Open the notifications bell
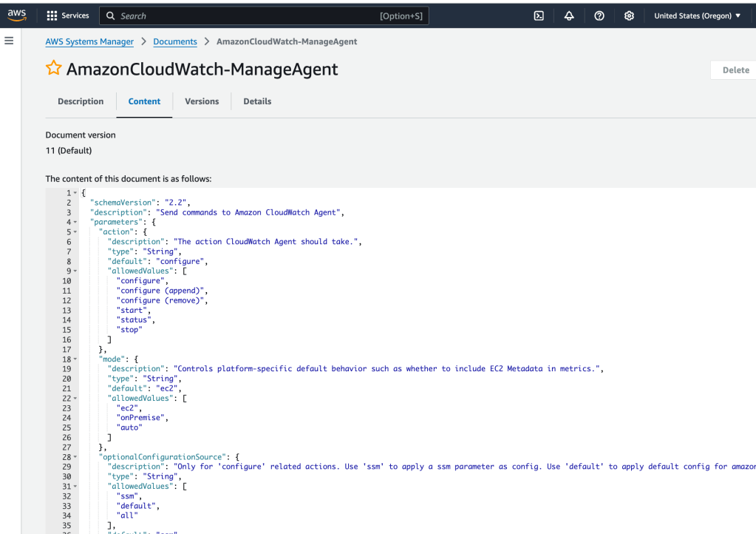Image resolution: width=756 pixels, height=534 pixels. (x=569, y=16)
